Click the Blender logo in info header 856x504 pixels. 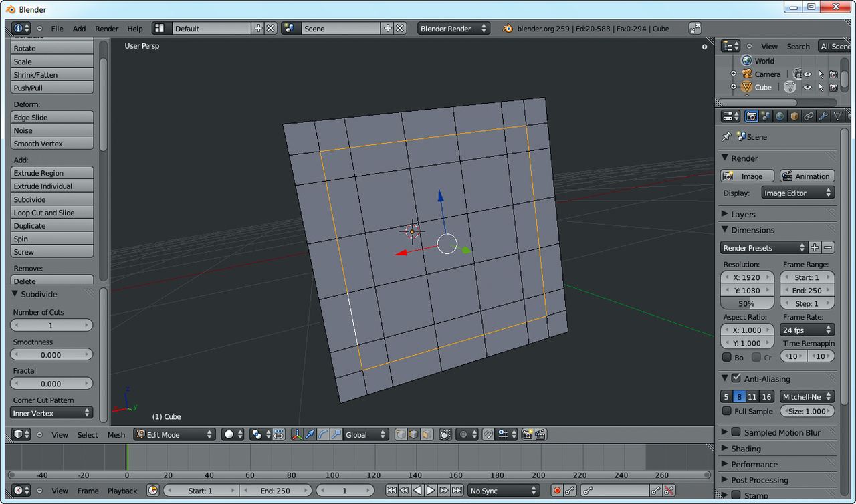tap(508, 29)
